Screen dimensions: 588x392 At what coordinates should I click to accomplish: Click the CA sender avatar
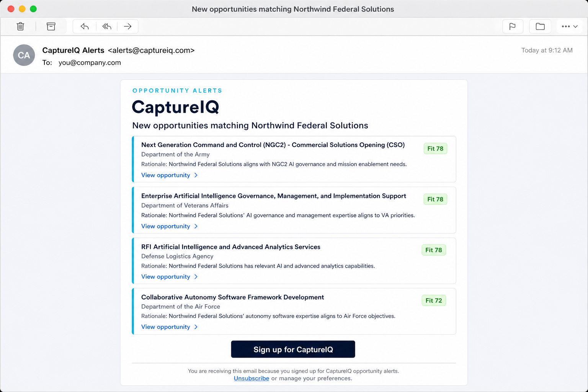tap(24, 55)
